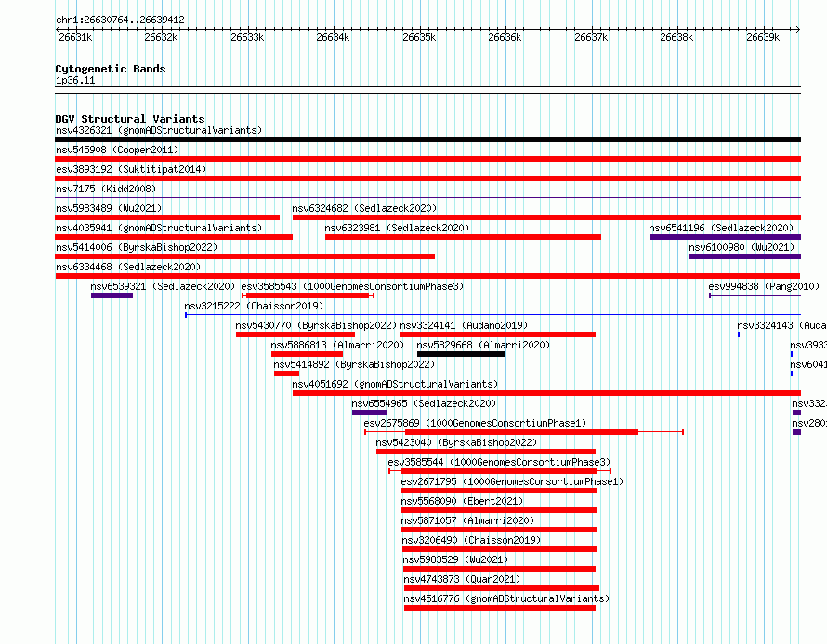The height and width of the screenshot is (644, 827).
Task: Click the 26633k ruler tick label
Action: pos(247,37)
